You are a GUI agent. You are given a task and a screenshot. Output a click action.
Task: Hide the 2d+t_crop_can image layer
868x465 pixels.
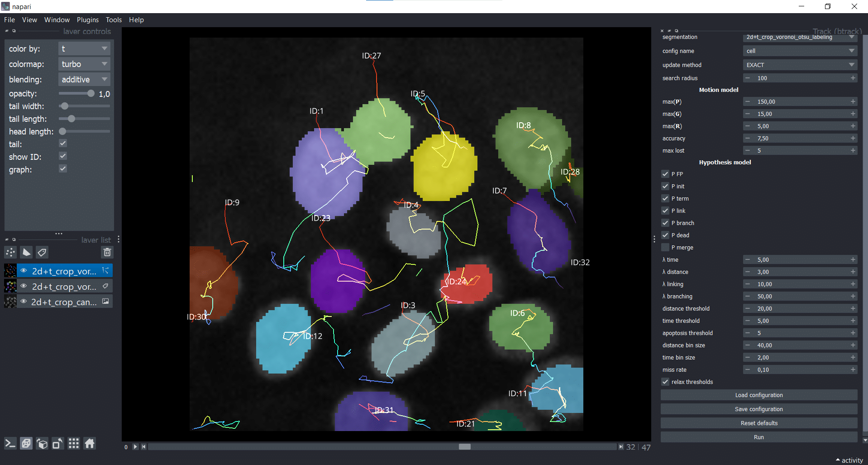click(x=24, y=302)
